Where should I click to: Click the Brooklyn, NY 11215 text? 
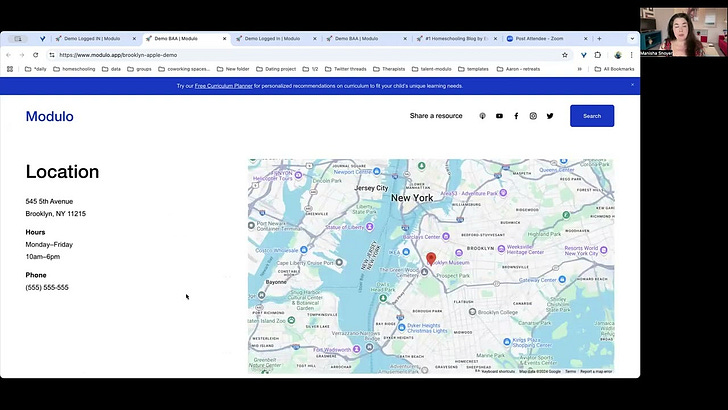pos(56,214)
